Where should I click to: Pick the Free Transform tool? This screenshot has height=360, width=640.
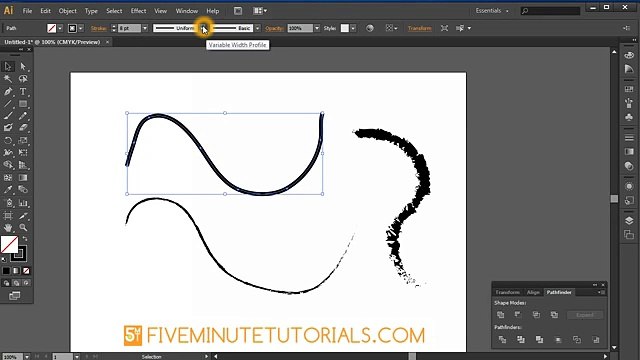[23, 153]
